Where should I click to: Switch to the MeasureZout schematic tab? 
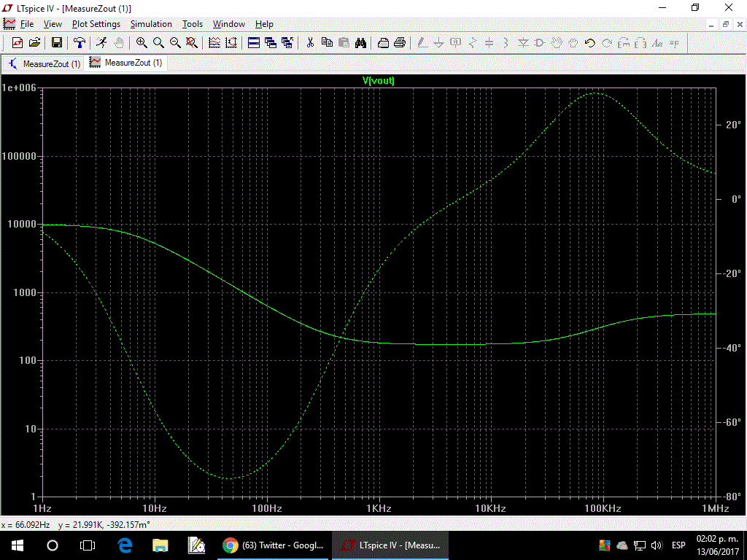tap(44, 63)
